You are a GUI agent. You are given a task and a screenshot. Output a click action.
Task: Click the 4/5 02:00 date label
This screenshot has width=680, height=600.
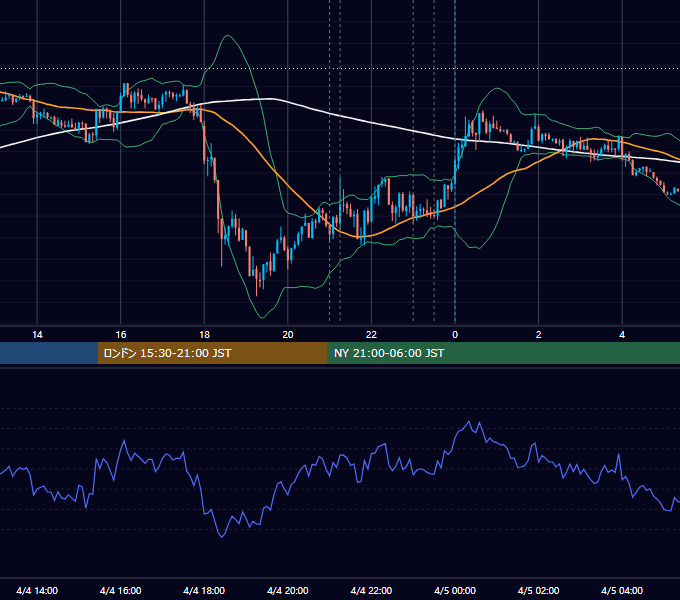coord(539,591)
